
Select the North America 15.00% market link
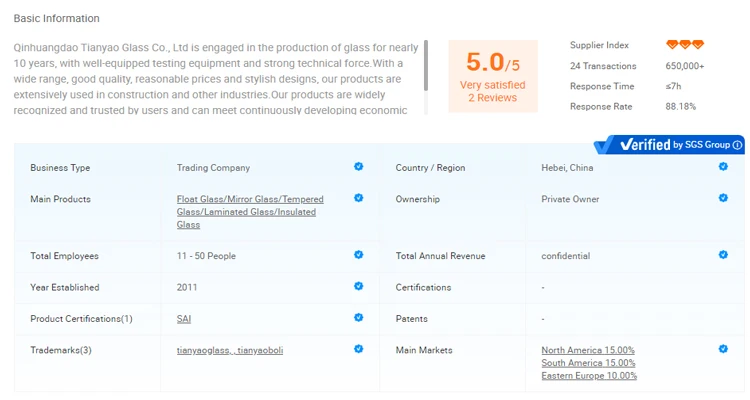(x=588, y=350)
